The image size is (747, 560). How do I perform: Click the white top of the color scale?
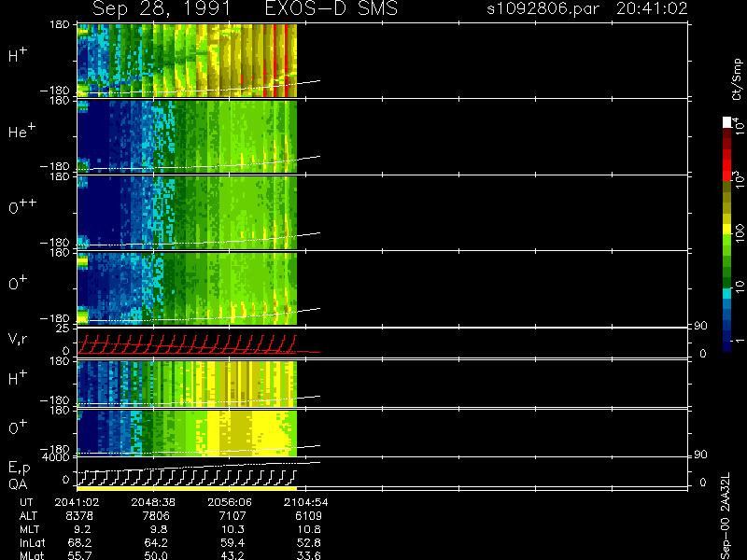(x=727, y=122)
